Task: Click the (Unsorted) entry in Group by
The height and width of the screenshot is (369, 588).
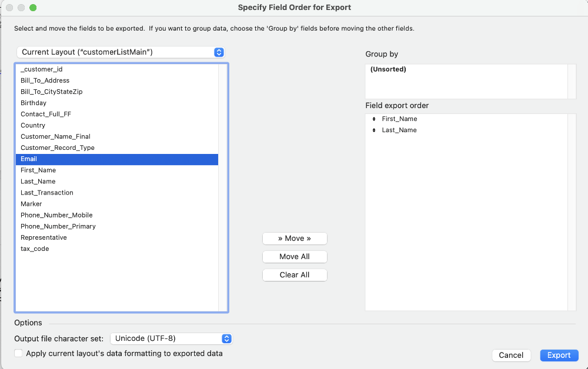Action: (388, 69)
